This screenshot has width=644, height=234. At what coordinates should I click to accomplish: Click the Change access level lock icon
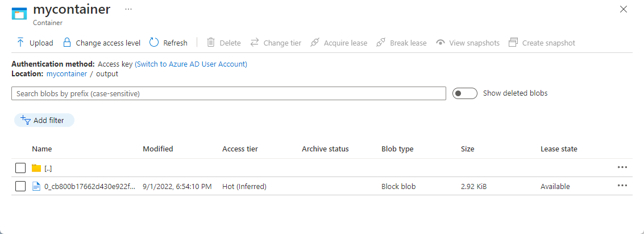click(67, 43)
